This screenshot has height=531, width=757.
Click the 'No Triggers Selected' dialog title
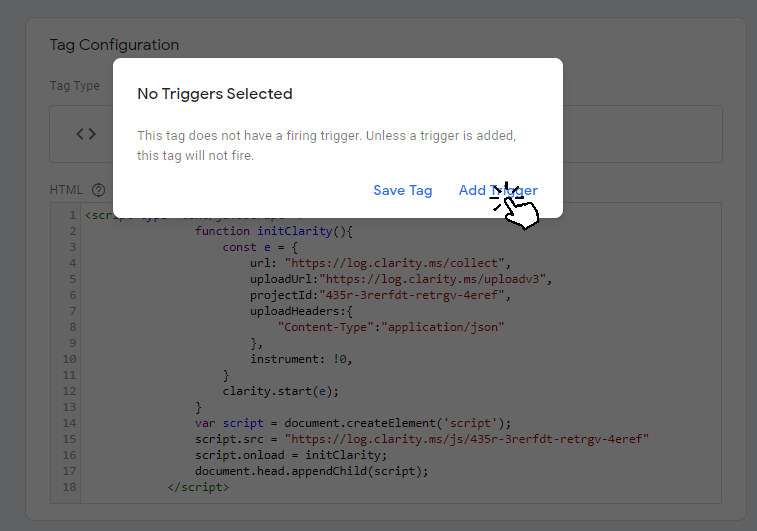215,94
